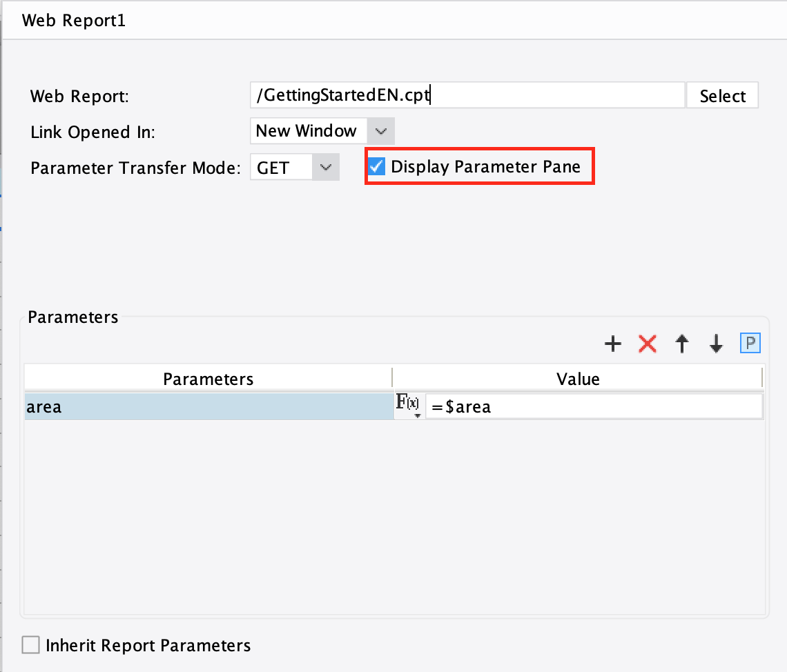Screen dimensions: 787x672
Task: Select the area parameter cell
Action: tap(208, 406)
